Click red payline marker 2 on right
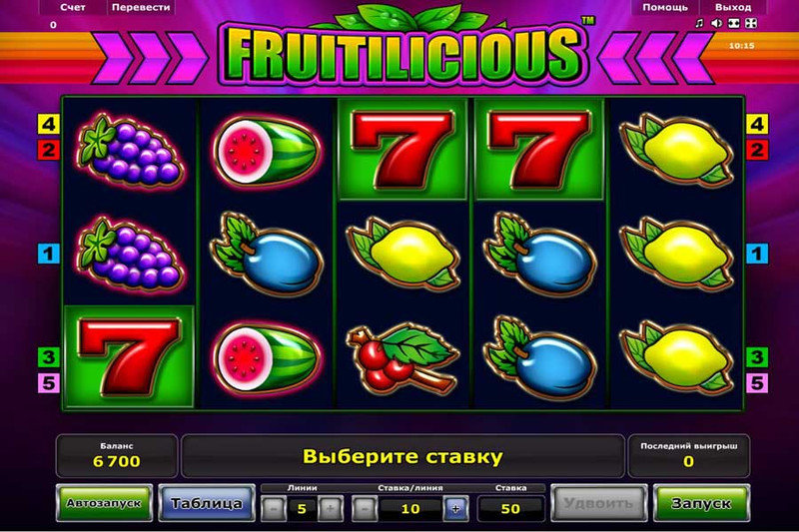The height and width of the screenshot is (532, 799). click(757, 150)
